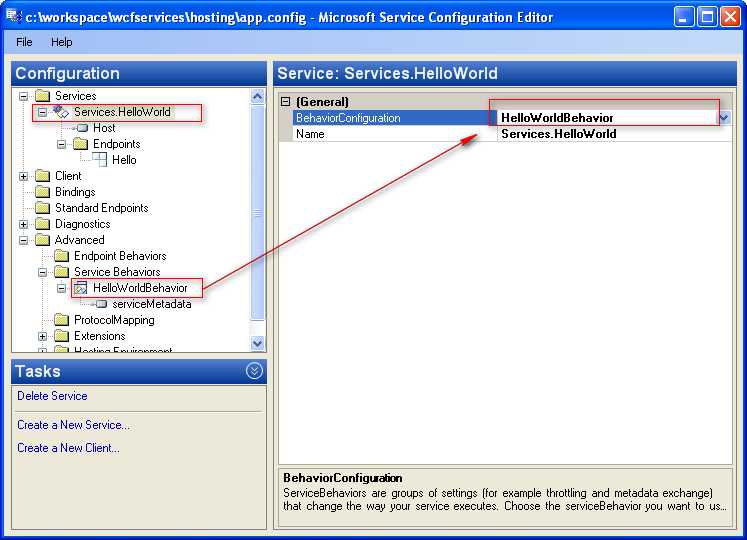Viewport: 747px width, 540px height.
Task: Open the Help menu
Action: click(x=61, y=42)
